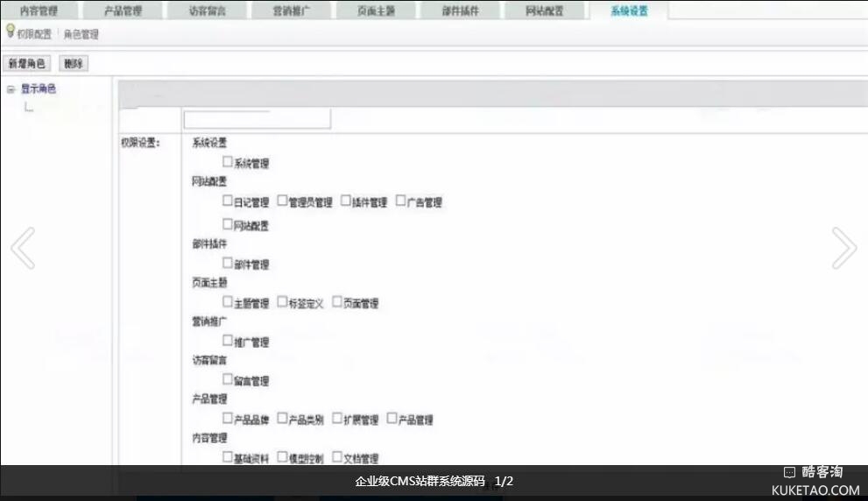Check the 推广管理 checkbox
Viewport: 868px width, 501px height.
coord(227,341)
